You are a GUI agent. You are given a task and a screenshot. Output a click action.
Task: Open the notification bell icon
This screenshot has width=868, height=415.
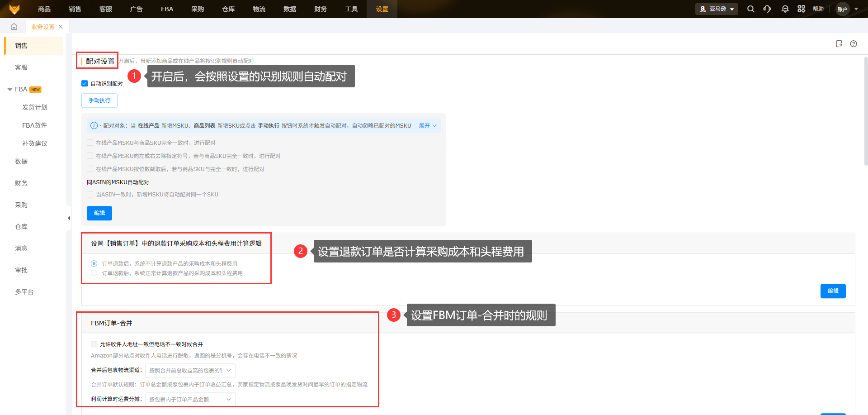point(785,9)
